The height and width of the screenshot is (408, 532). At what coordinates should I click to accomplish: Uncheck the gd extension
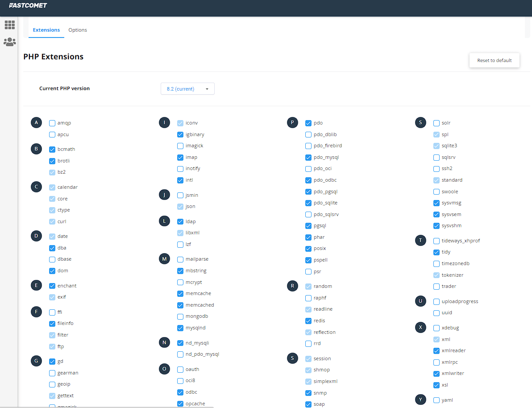point(52,362)
